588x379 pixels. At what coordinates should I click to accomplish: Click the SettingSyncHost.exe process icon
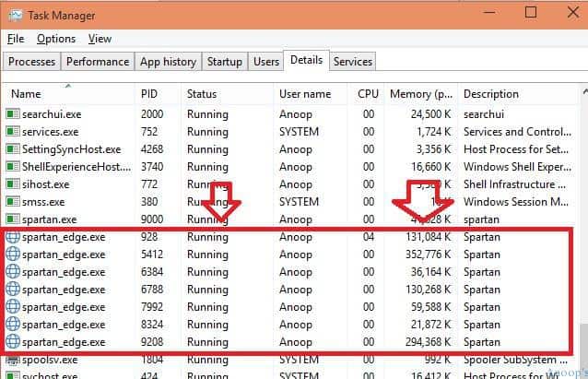click(13, 149)
